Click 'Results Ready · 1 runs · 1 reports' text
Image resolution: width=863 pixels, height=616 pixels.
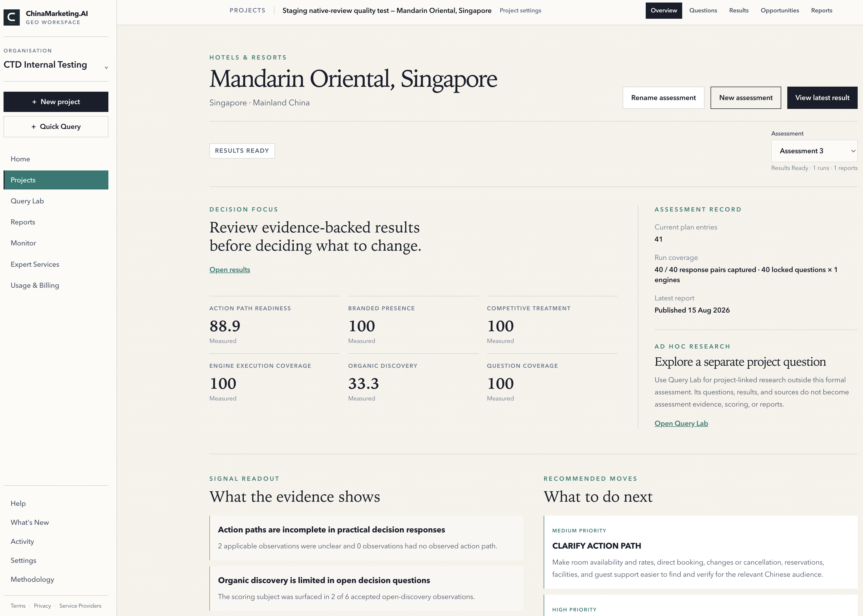[814, 168]
